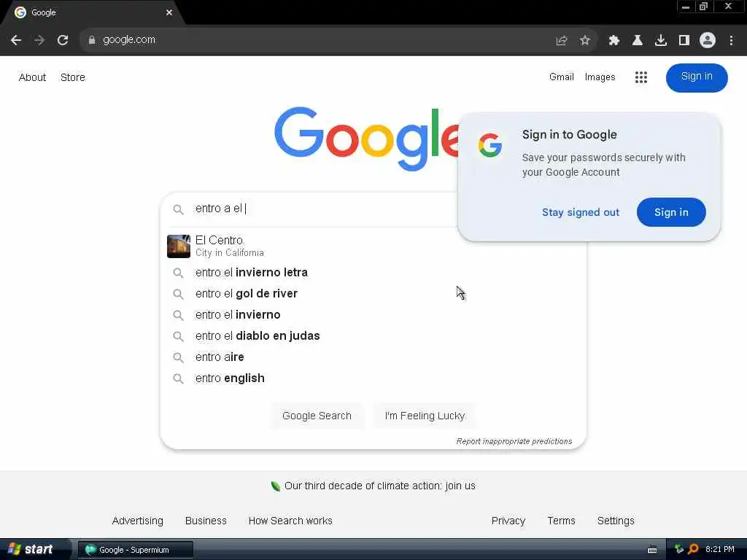The width and height of the screenshot is (747, 560).
Task: Select 'entro el gol de river' suggestion
Action: coord(373,293)
